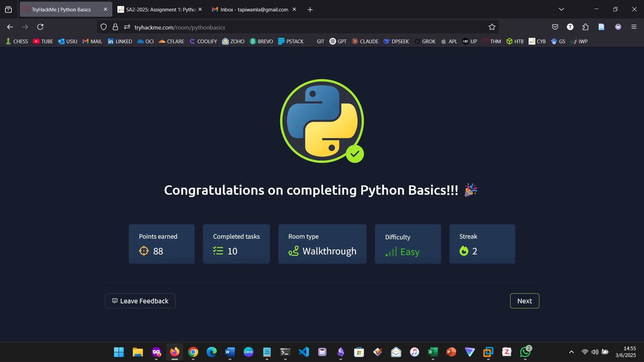The height and width of the screenshot is (362, 644).
Task: Open a new browser tab
Action: pos(310,10)
